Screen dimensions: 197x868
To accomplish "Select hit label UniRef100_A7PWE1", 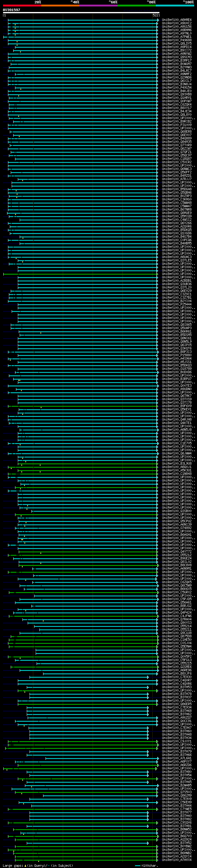I will pyautogui.click(x=177, y=37).
